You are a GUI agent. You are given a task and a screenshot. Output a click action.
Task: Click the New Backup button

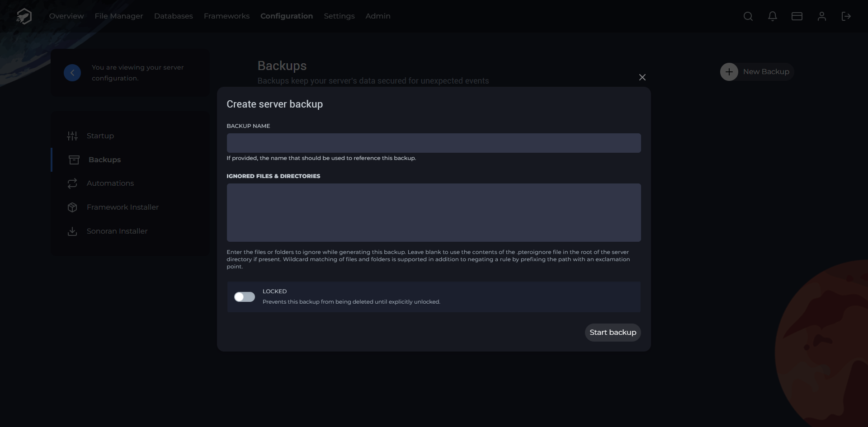click(756, 71)
